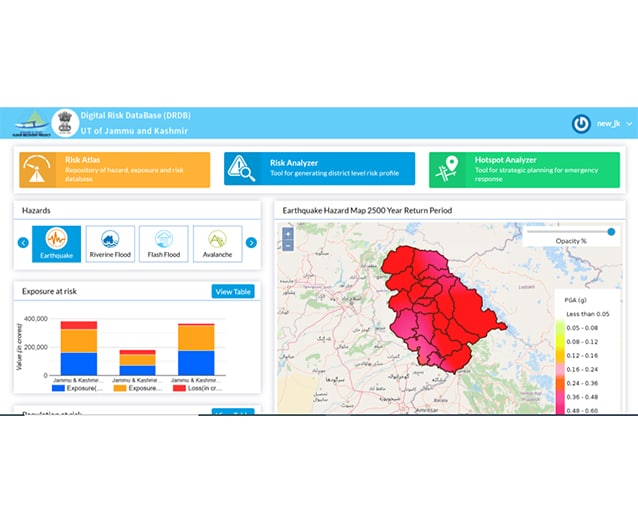Open the Risk Analyzer module
This screenshot has width=638, height=523.
click(x=319, y=169)
